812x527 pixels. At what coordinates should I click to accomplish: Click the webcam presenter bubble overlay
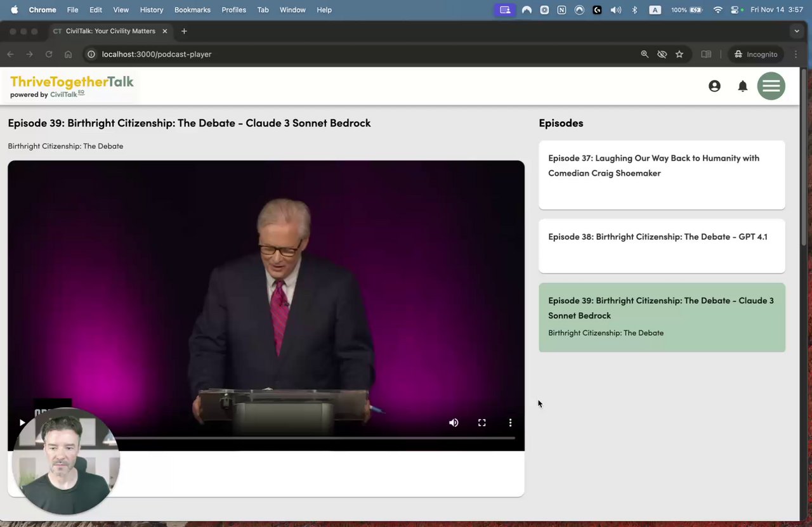pyautogui.click(x=66, y=461)
